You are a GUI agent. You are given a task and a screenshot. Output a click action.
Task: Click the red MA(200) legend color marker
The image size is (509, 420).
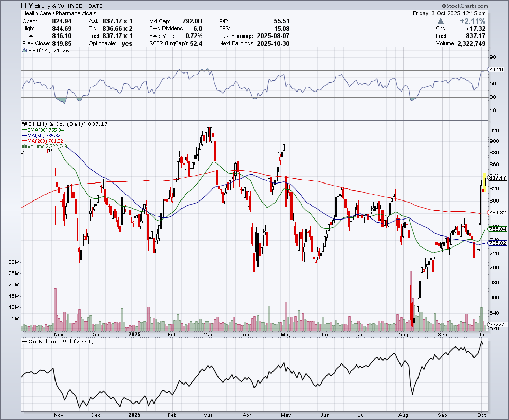tap(24, 141)
